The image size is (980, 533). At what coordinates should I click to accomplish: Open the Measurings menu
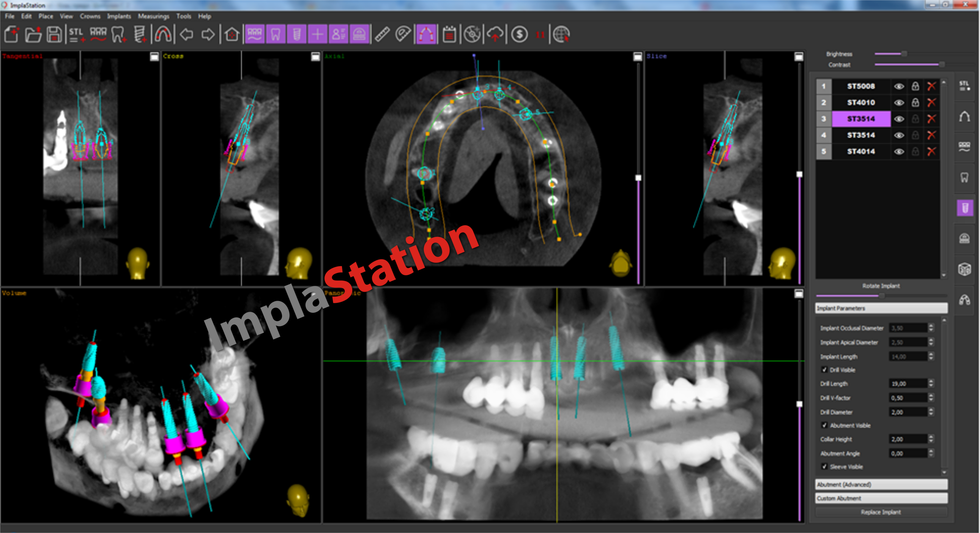(x=154, y=16)
